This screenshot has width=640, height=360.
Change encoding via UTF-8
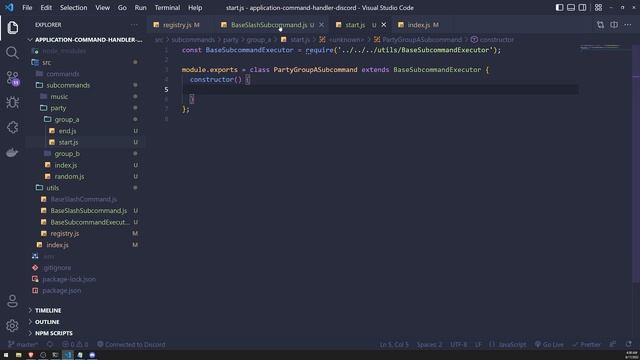pyautogui.click(x=458, y=344)
